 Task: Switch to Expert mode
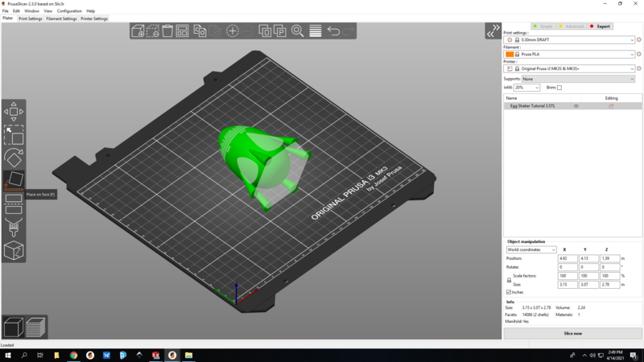(x=600, y=27)
